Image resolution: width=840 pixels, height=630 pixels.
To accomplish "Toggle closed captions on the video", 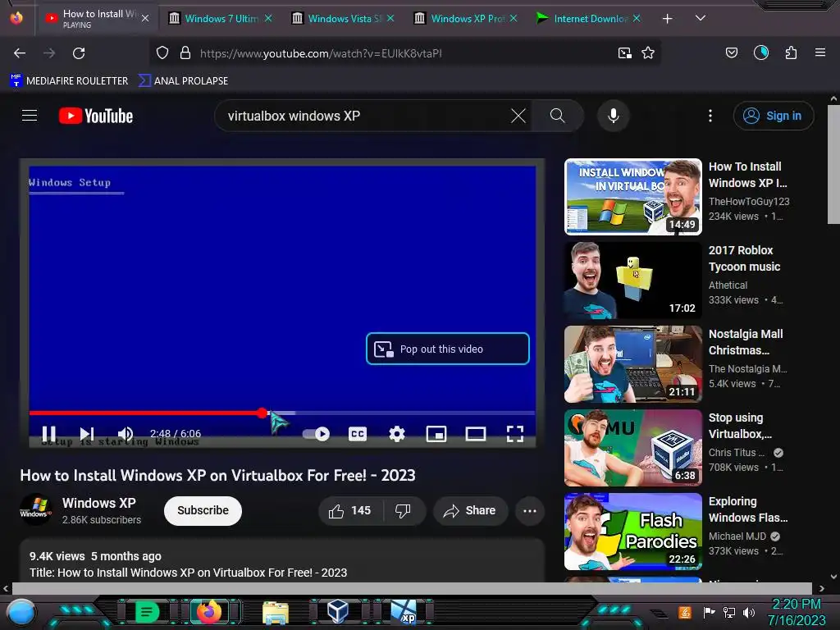I will [x=358, y=434].
